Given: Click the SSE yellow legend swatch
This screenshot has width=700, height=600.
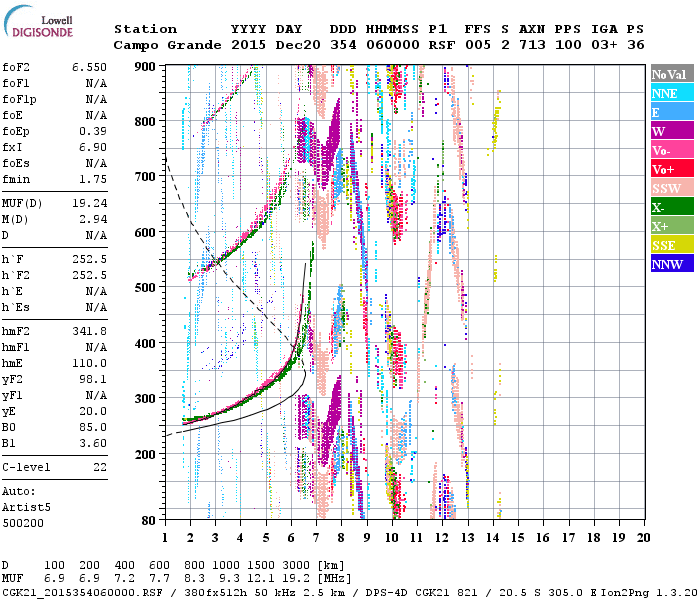Looking at the screenshot, I should pos(672,245).
